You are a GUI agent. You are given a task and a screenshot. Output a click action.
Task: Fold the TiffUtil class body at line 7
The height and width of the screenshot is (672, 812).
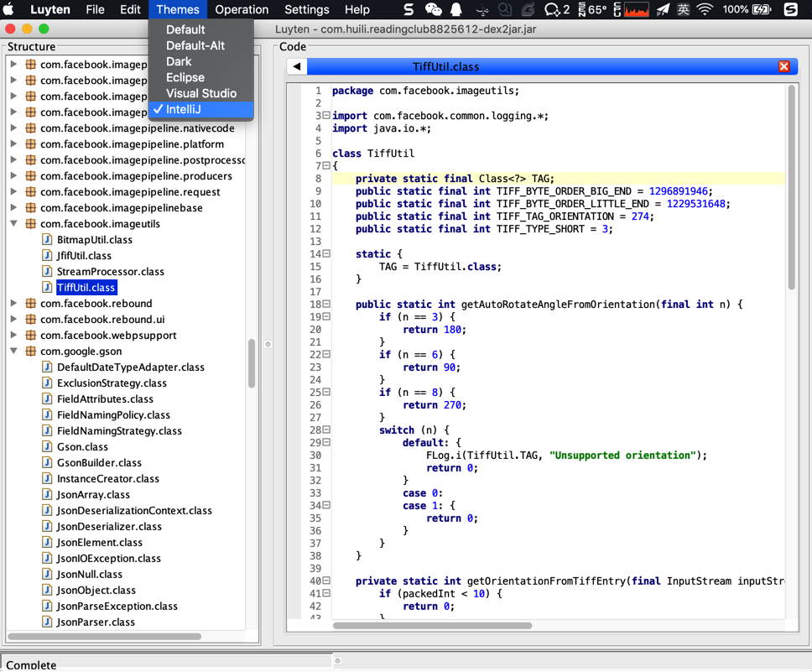tap(326, 166)
